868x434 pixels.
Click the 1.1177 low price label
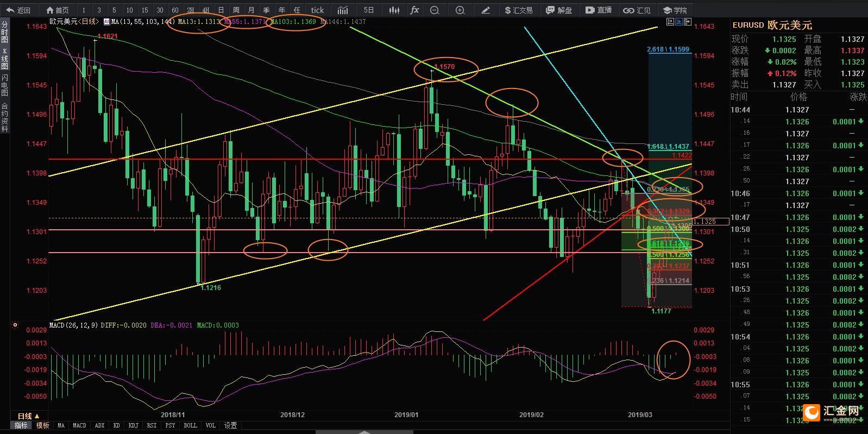(661, 311)
